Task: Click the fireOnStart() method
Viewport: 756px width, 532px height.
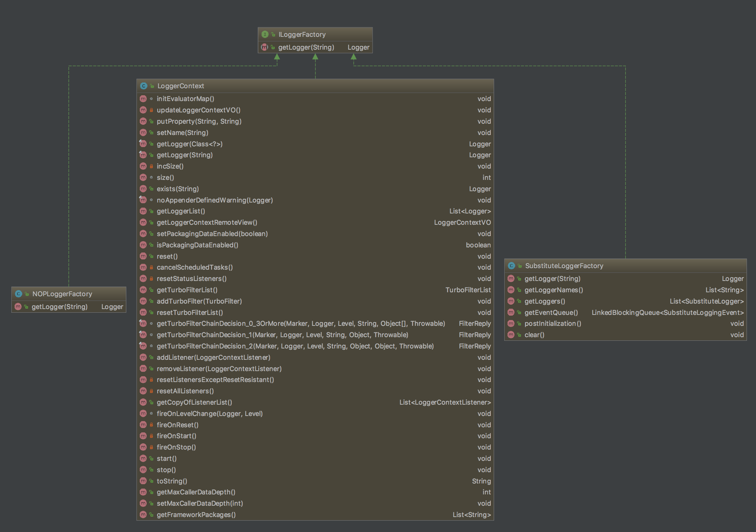Action: click(177, 436)
